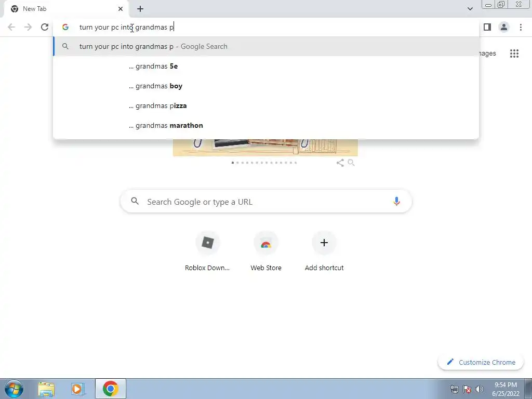The width and height of the screenshot is (532, 399).
Task: Open the Windows Start menu
Action: [x=14, y=389]
